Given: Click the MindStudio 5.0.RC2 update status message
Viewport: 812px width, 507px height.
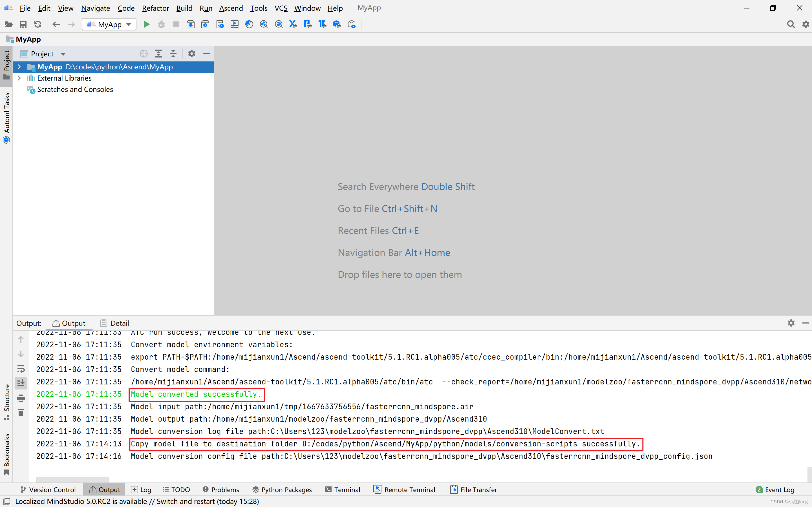Looking at the screenshot, I should pyautogui.click(x=137, y=501).
